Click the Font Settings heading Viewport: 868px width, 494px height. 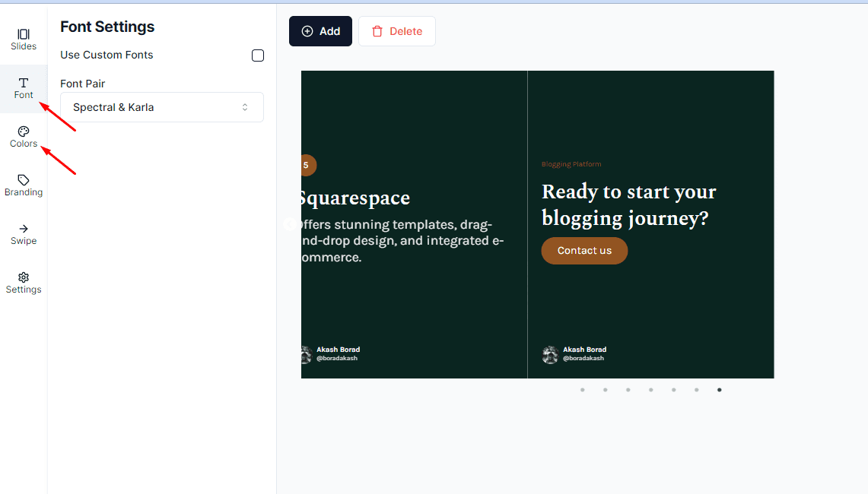coord(107,27)
